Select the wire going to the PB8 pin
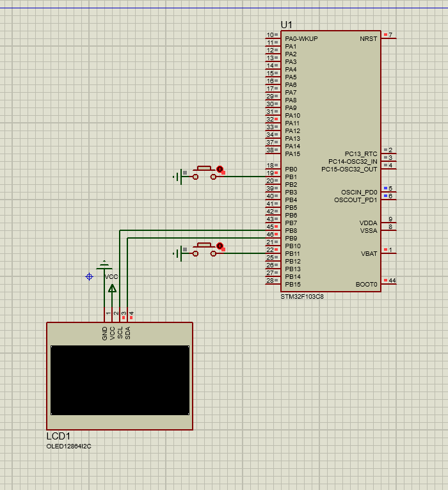448x490 pixels. pos(193,230)
